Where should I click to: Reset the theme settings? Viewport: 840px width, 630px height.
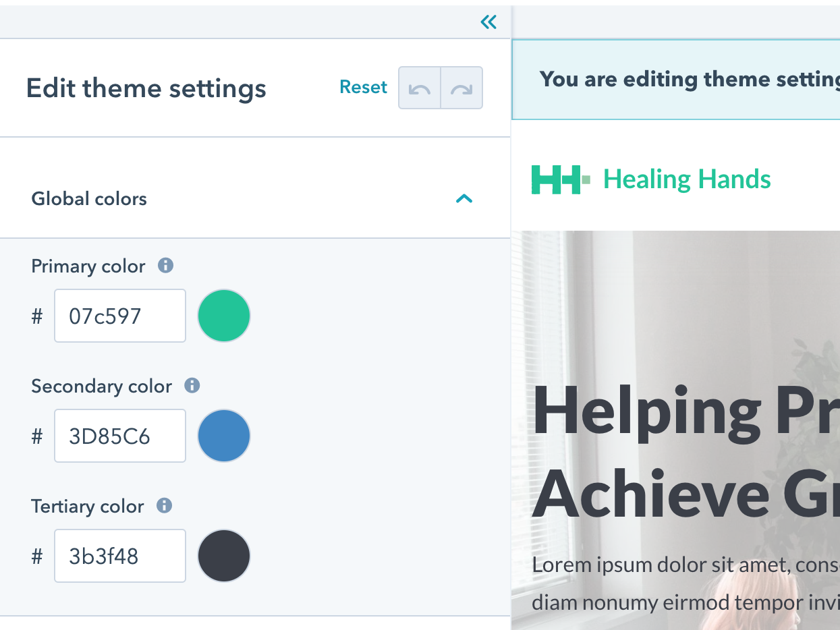[363, 88]
